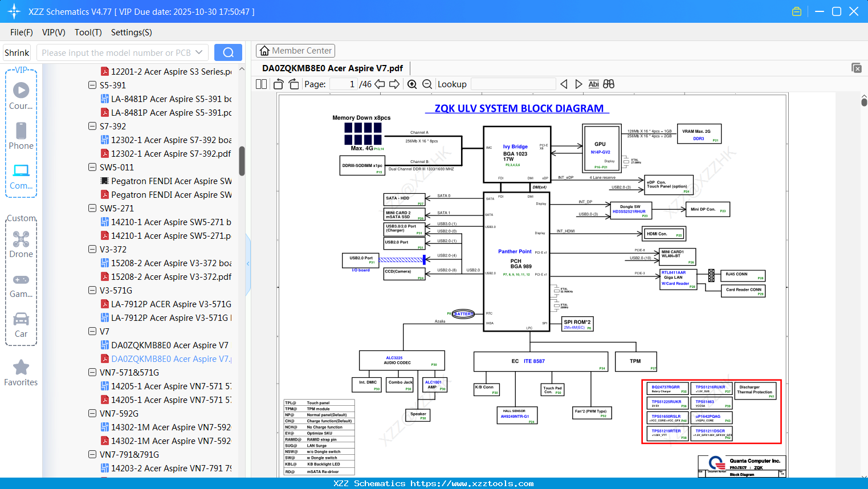Open DA0ZQKMB8E0 Acer Aspire V7 boardview file

165,345
